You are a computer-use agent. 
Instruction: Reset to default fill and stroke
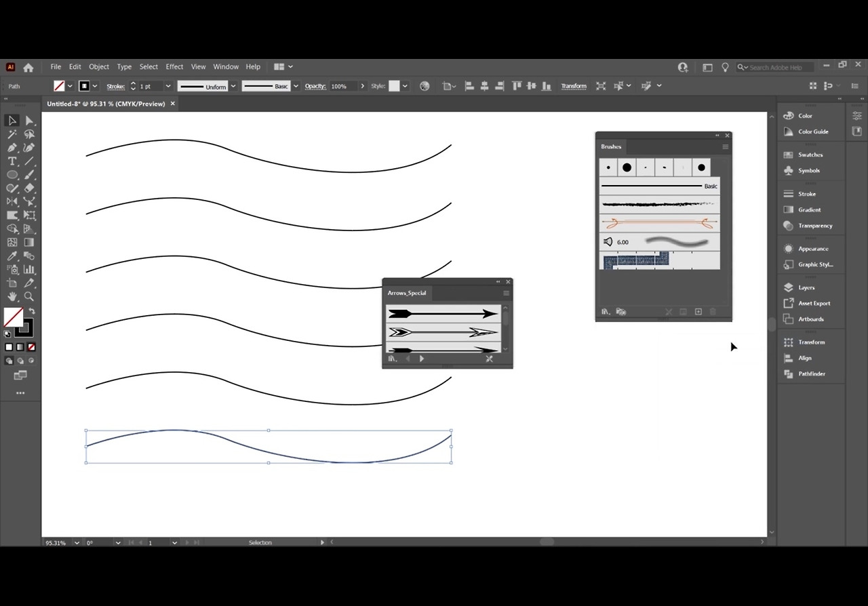(7, 334)
